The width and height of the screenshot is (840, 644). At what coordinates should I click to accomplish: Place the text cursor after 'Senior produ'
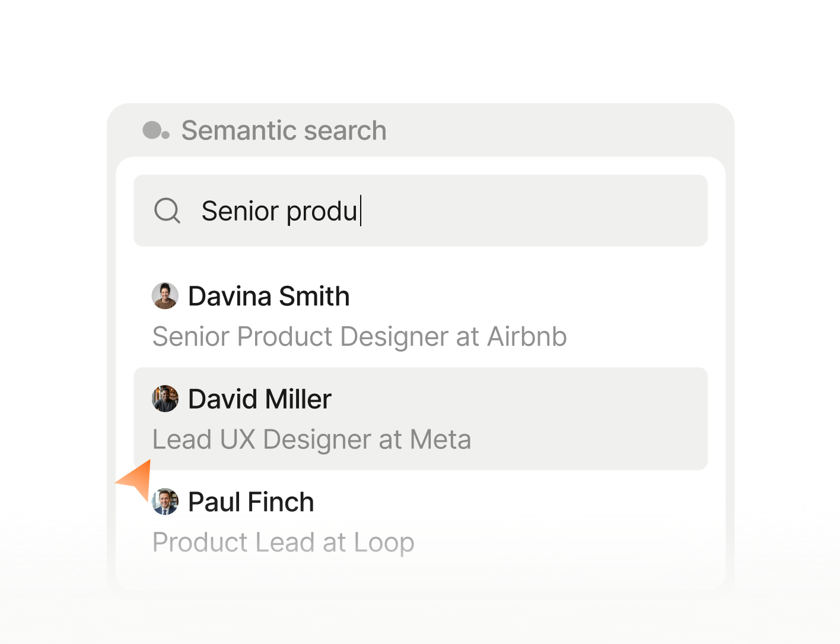(x=359, y=211)
